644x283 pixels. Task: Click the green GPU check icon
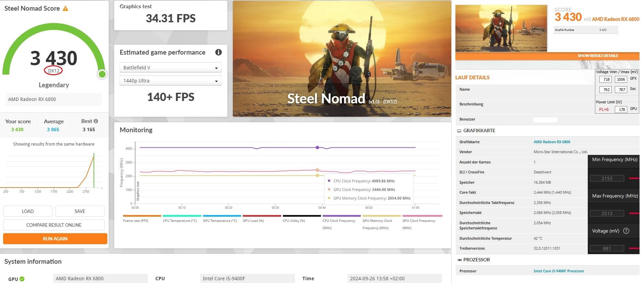[22, 279]
